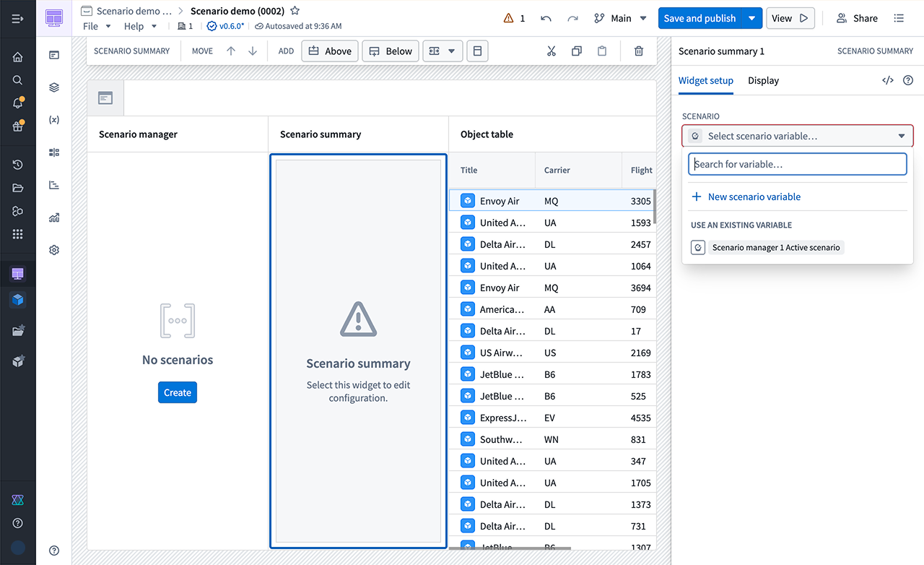Image resolution: width=924 pixels, height=565 pixels.
Task: Click the Share button
Action: click(857, 18)
